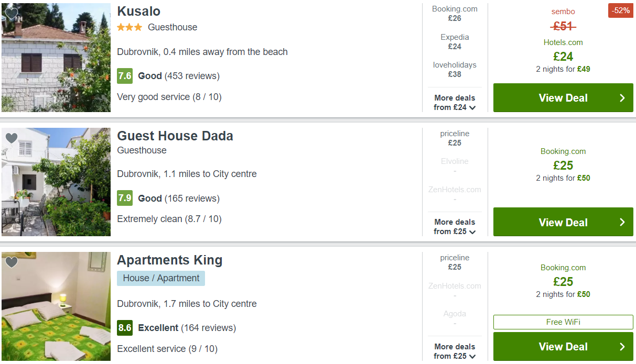This screenshot has height=364, width=636.
Task: Expand More deals for Apartments King
Action: 455,351
